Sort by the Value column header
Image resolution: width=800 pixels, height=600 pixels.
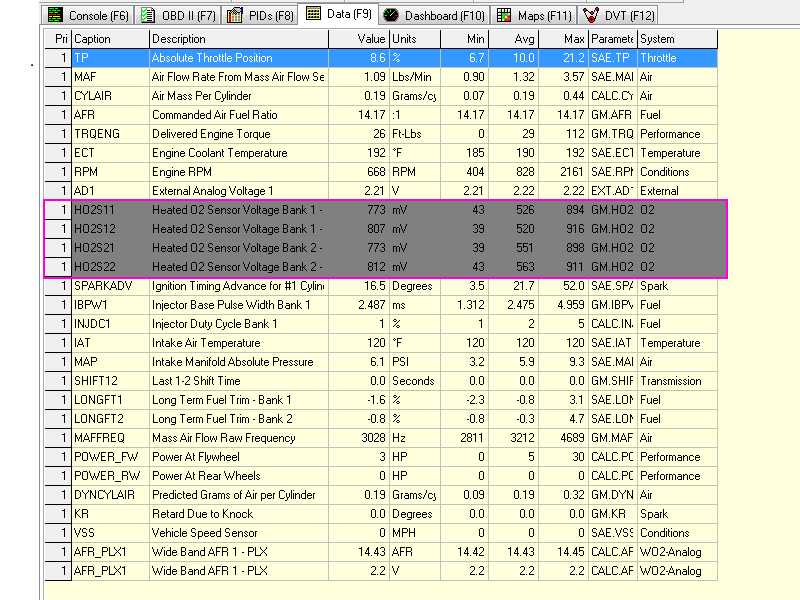coord(358,39)
